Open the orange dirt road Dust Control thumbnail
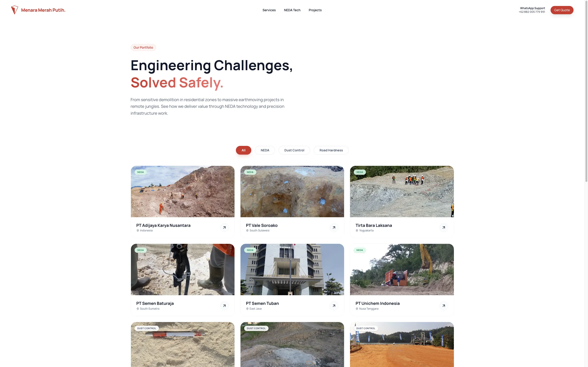The width and height of the screenshot is (588, 367). (402, 345)
